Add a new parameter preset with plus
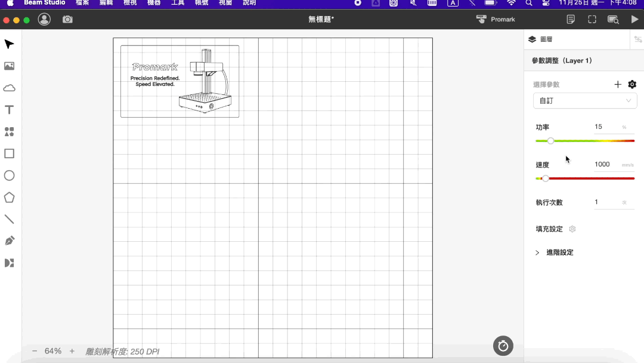Viewport: 644px width, 363px height. 618,84
